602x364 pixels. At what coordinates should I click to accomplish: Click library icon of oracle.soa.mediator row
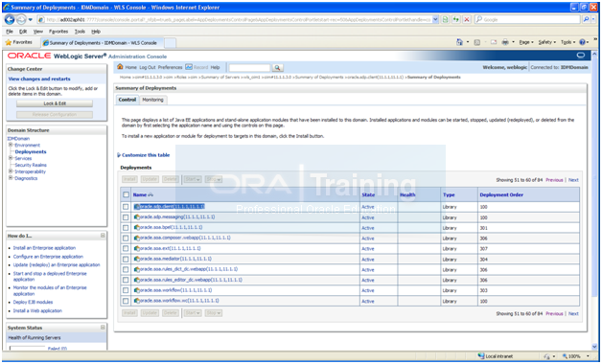click(136, 259)
